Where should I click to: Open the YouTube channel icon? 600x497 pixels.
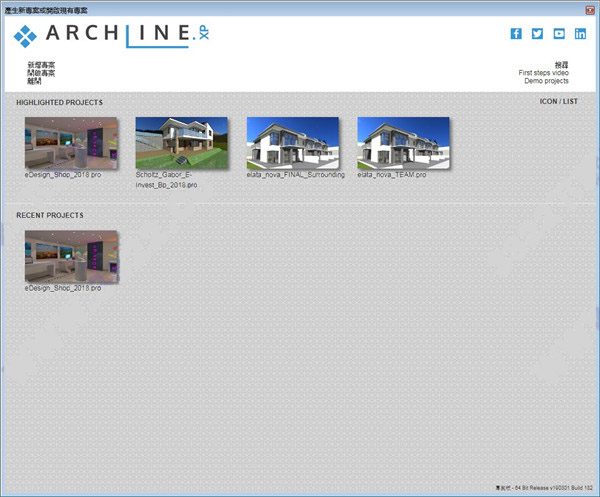click(x=559, y=34)
